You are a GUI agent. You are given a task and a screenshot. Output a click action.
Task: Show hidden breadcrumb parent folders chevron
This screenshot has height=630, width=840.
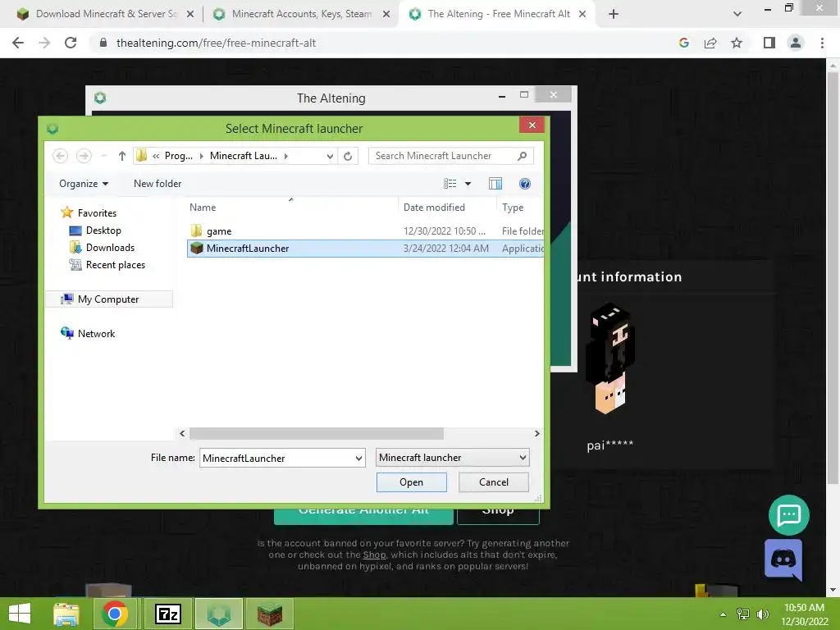156,156
